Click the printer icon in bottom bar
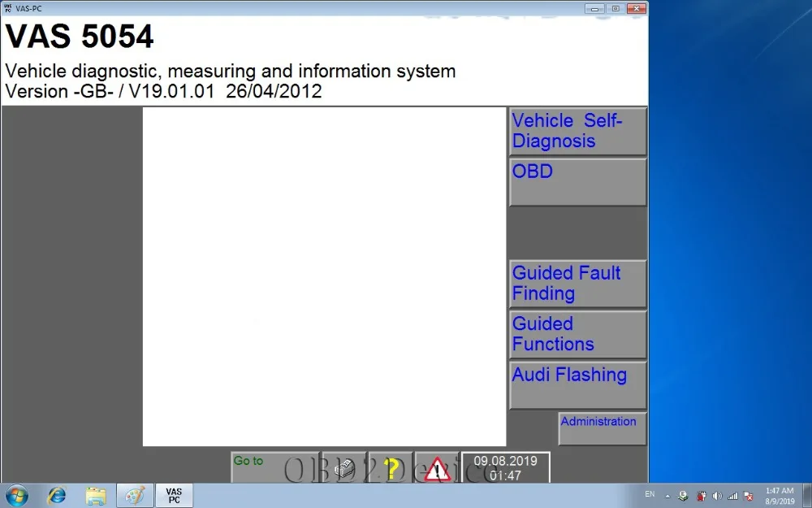This screenshot has width=812, height=508. point(344,468)
